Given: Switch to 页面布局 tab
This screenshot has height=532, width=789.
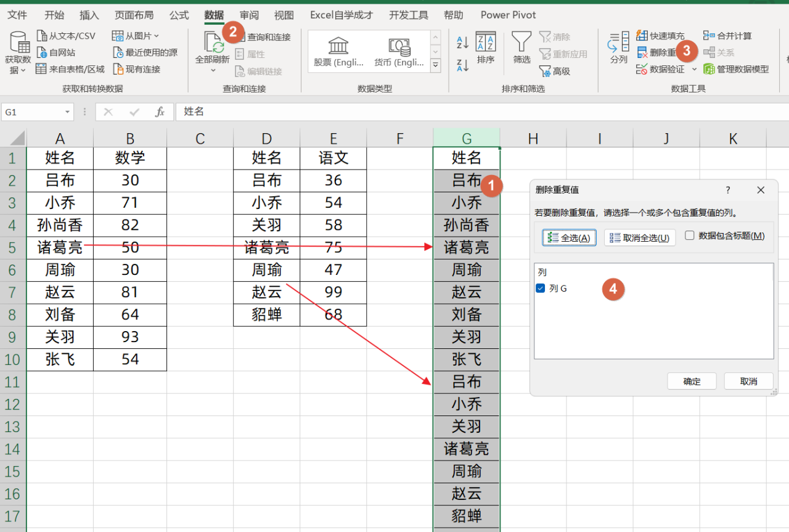Looking at the screenshot, I should tap(134, 15).
